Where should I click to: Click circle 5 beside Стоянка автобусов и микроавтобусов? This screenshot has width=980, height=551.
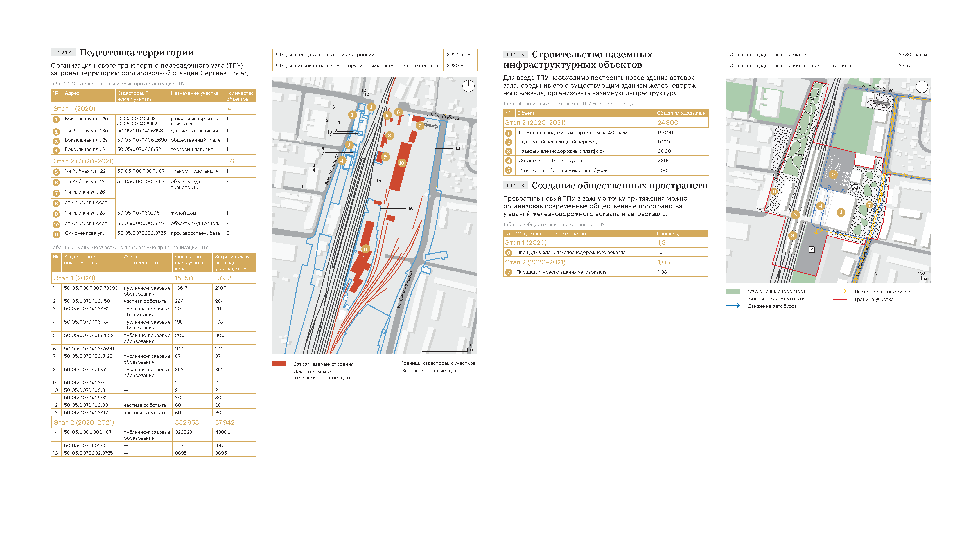tap(509, 170)
